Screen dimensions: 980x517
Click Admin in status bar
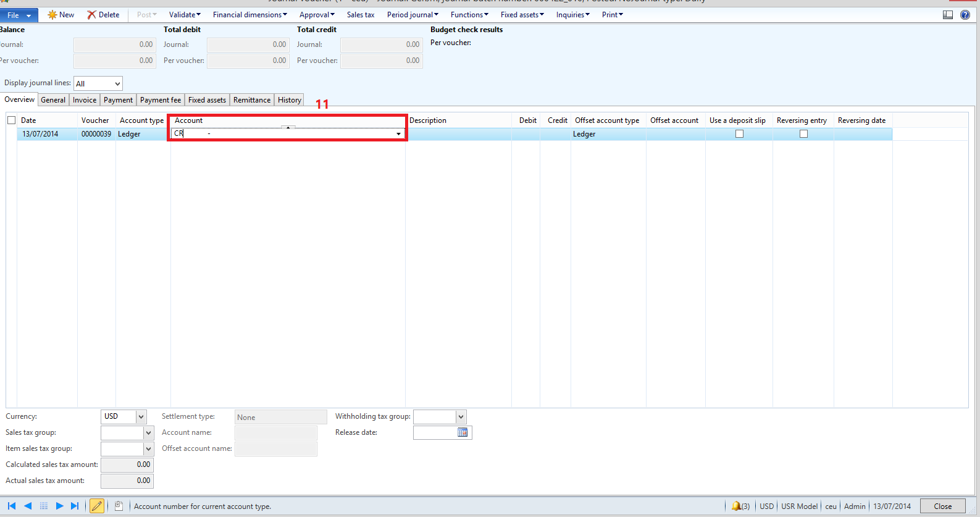tap(855, 506)
